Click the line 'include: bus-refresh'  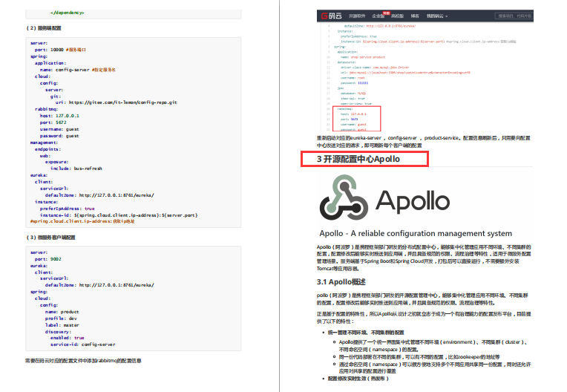click(x=76, y=169)
